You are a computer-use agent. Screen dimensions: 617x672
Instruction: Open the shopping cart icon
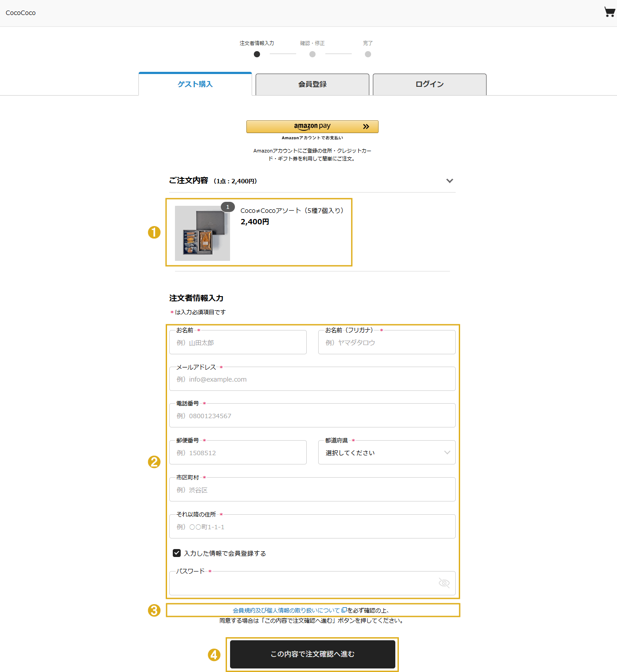tap(609, 12)
